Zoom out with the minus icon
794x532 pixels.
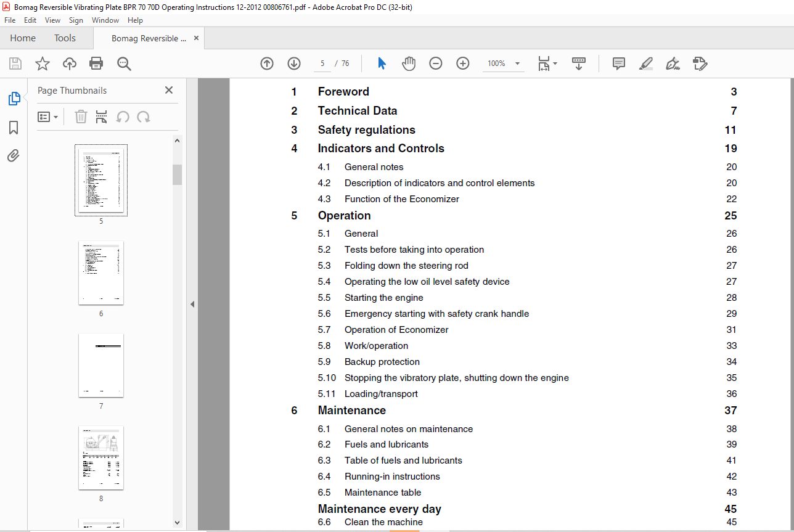pyautogui.click(x=436, y=63)
